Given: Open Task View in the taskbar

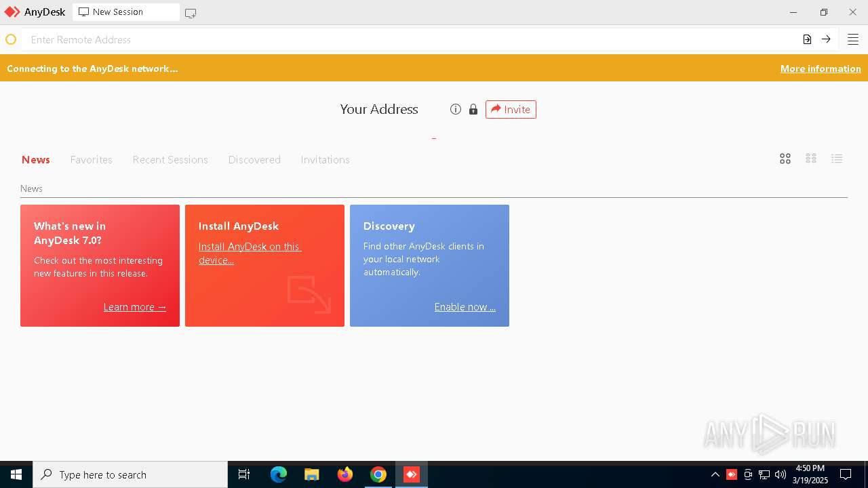Looking at the screenshot, I should (x=244, y=474).
